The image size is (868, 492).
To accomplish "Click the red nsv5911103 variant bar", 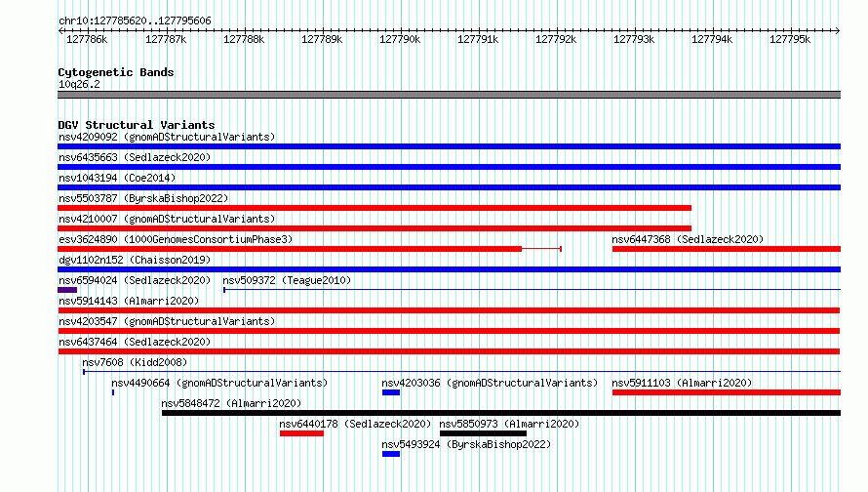I will coord(727,392).
